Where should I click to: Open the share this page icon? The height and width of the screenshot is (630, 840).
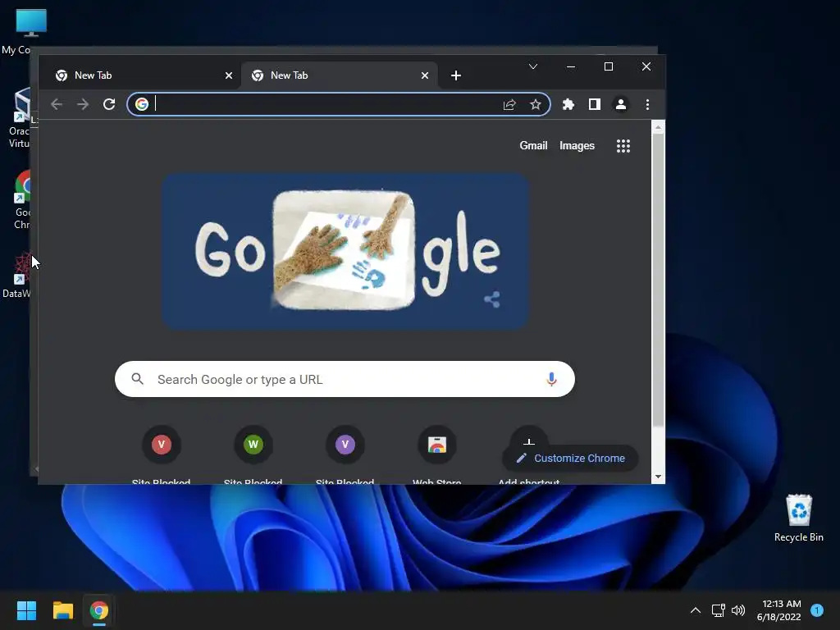pos(509,104)
